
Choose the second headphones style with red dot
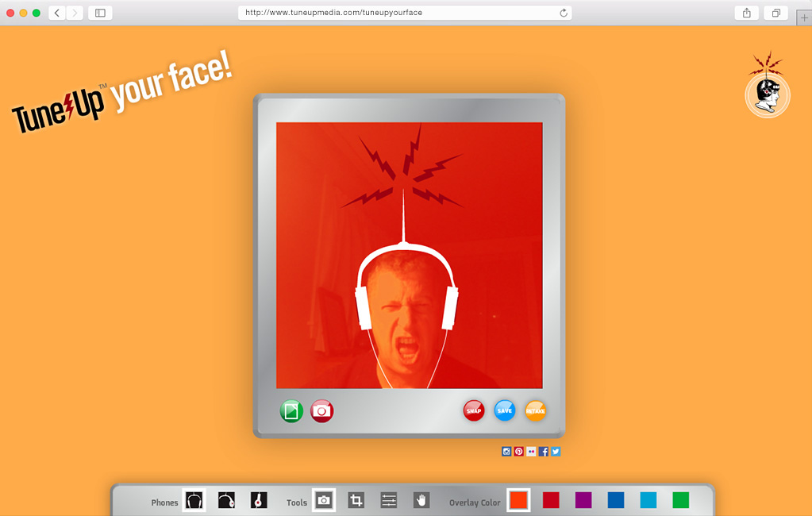(x=226, y=500)
